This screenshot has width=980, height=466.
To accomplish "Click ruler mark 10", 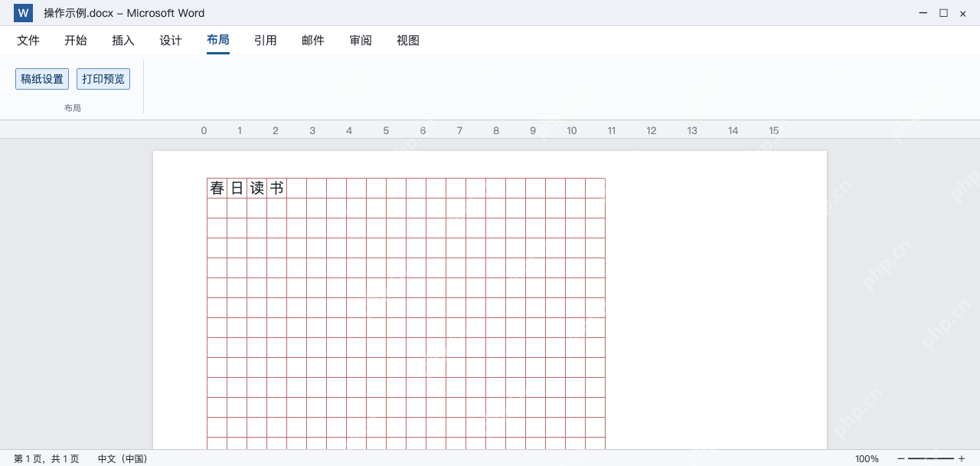I will tap(572, 131).
